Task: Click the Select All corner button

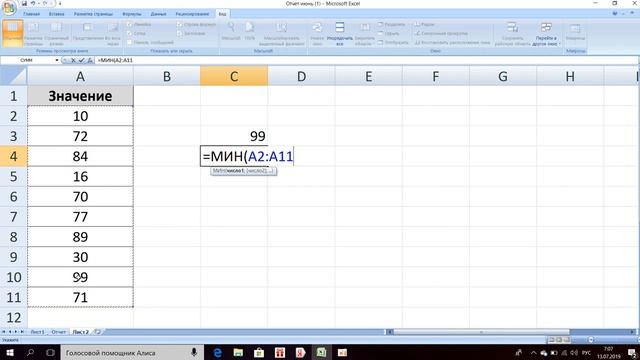Action: 13,76
